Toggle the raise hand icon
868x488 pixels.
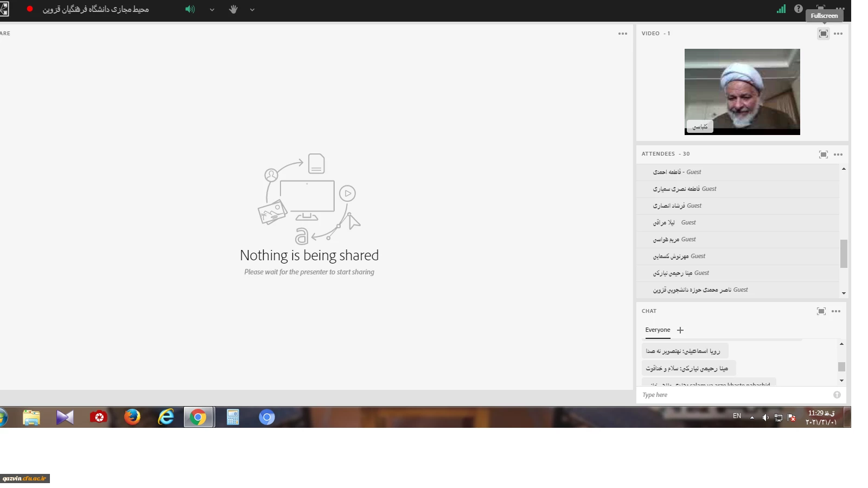coord(233,9)
